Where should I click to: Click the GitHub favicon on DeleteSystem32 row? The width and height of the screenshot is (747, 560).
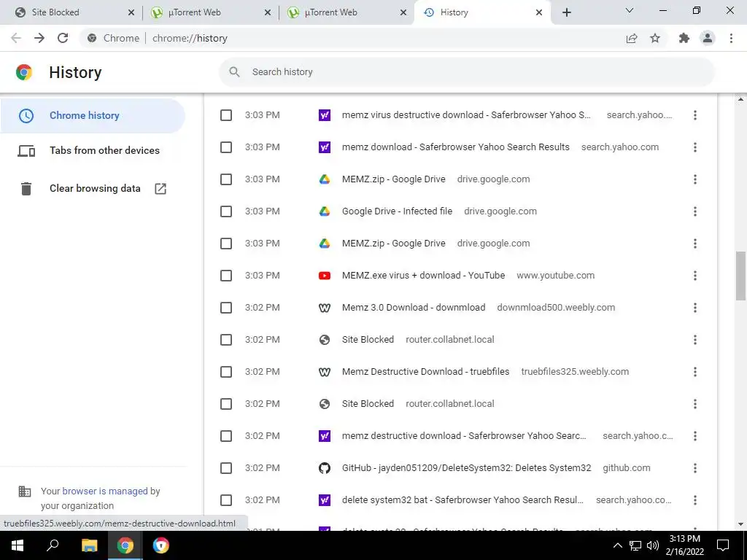coord(325,468)
